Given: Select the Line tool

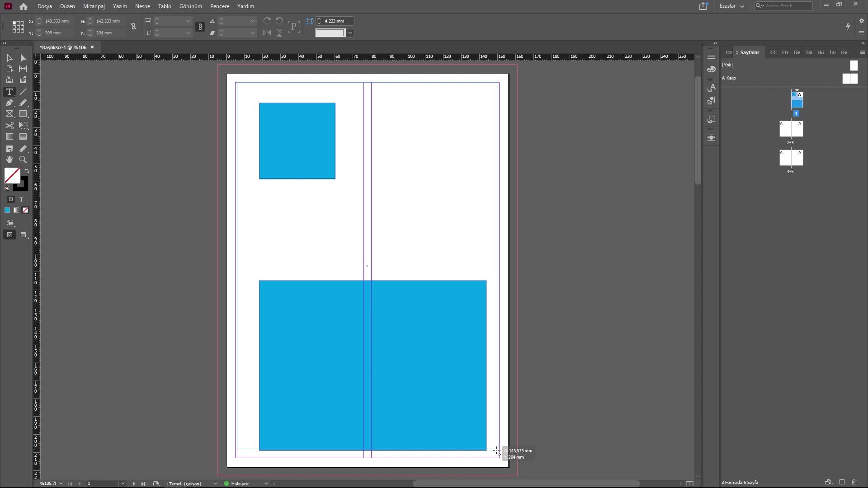Looking at the screenshot, I should pyautogui.click(x=23, y=92).
